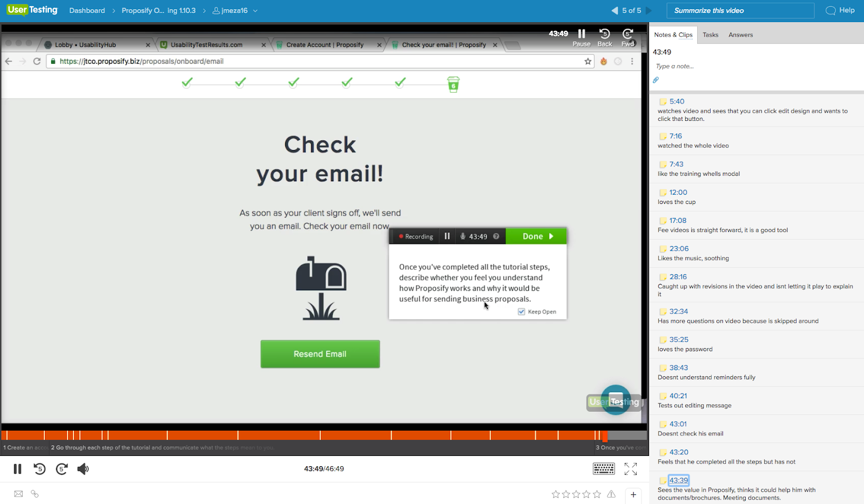This screenshot has height=504, width=864.
Task: Switch to the Notes & Clips tab
Action: pos(673,35)
